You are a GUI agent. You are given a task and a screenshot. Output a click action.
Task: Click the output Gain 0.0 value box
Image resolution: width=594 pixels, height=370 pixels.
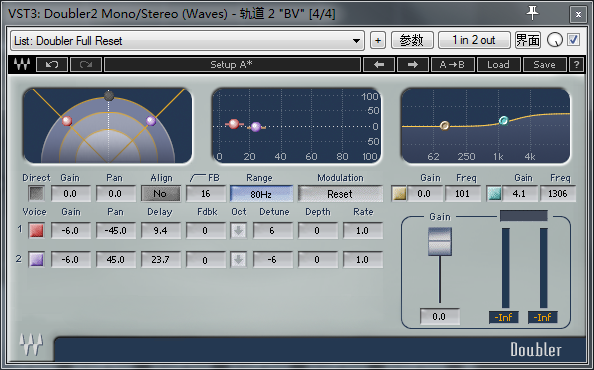click(440, 316)
